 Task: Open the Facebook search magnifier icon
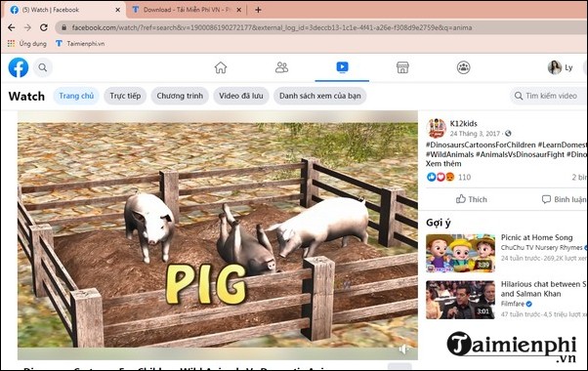click(43, 67)
